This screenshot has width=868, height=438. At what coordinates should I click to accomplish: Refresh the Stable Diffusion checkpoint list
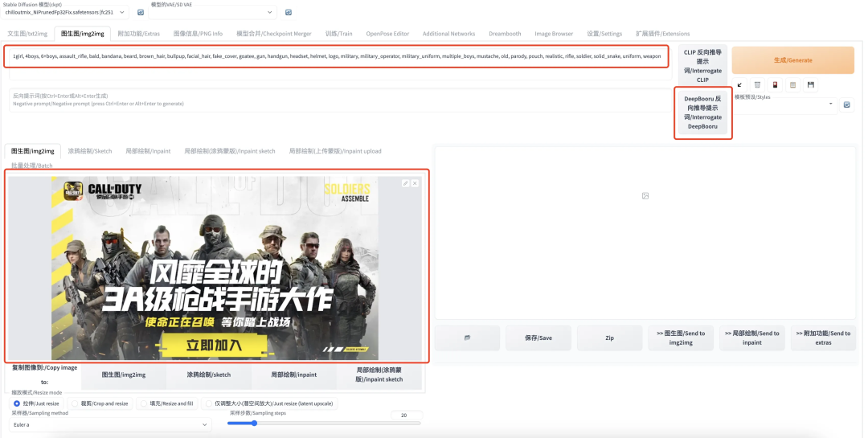(141, 12)
